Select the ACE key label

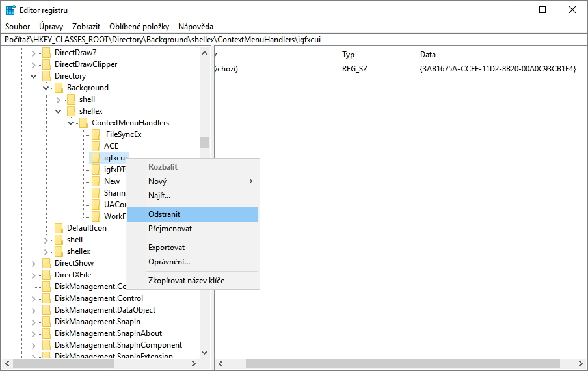(111, 146)
